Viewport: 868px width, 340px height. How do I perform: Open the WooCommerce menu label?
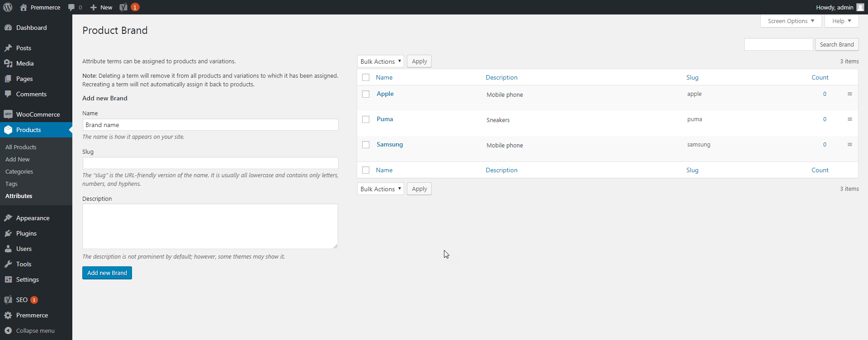pos(38,114)
